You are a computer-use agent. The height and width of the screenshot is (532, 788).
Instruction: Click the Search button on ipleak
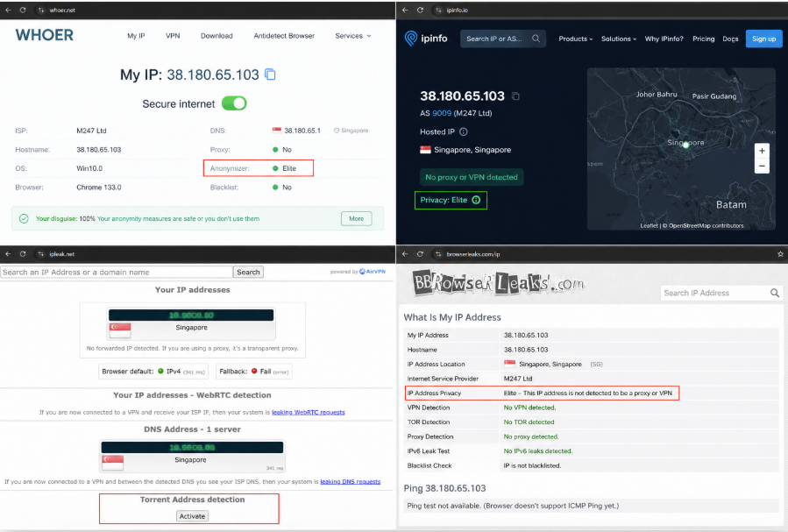click(x=248, y=272)
